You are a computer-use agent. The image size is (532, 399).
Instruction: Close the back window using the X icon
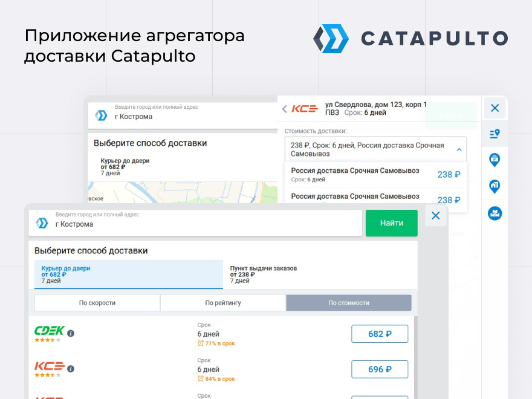click(x=495, y=108)
